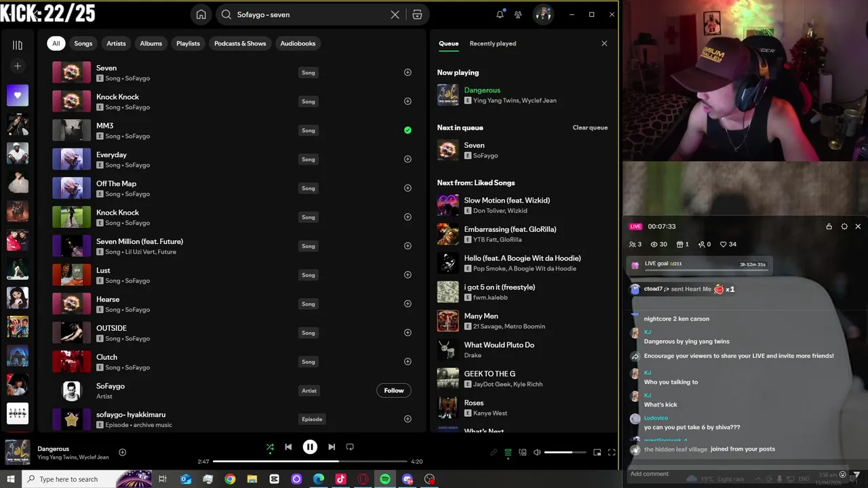Screen dimensions: 868x488
Task: Open Spotify from the taskbar
Action: 385,479
